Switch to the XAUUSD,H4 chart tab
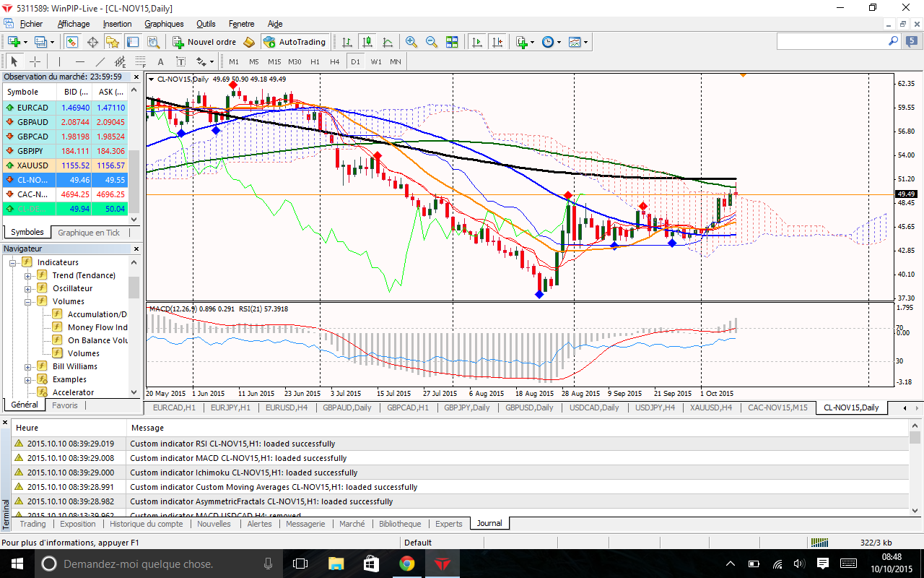Screen dimensions: 924x578 tap(710, 407)
